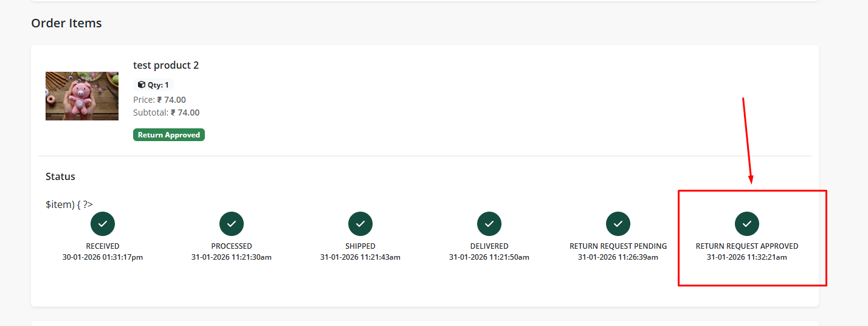
Task: Click the RECEIVED label
Action: (x=103, y=246)
